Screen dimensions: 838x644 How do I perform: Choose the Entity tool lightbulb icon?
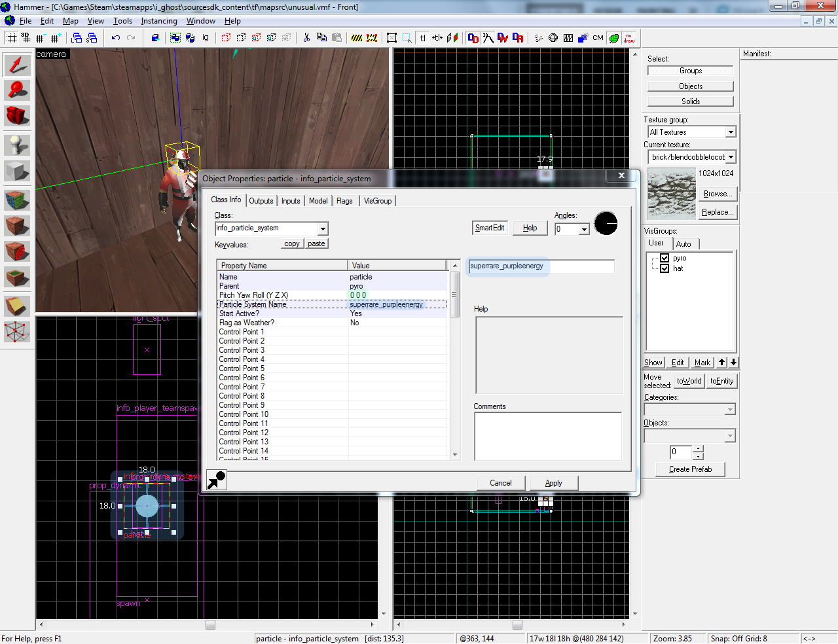[17, 144]
